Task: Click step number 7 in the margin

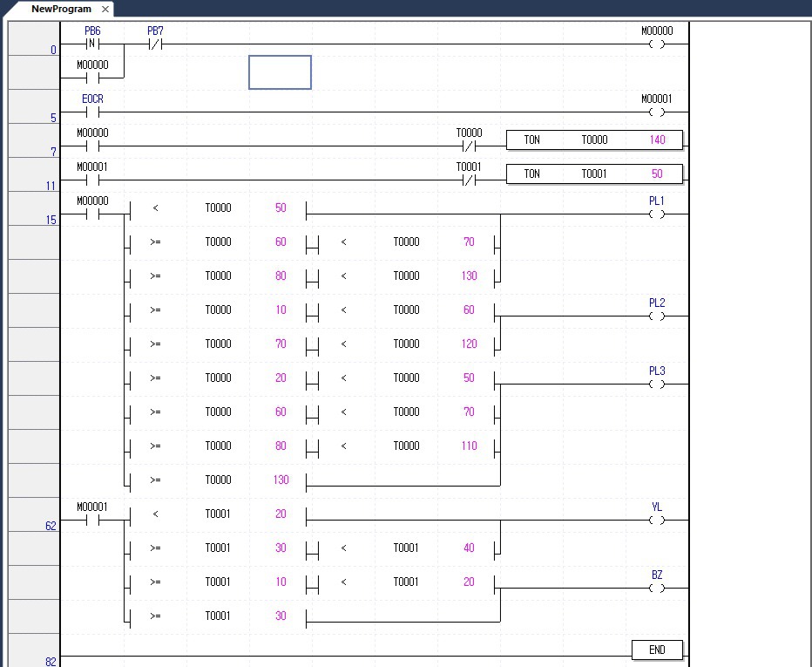Action: click(53, 153)
